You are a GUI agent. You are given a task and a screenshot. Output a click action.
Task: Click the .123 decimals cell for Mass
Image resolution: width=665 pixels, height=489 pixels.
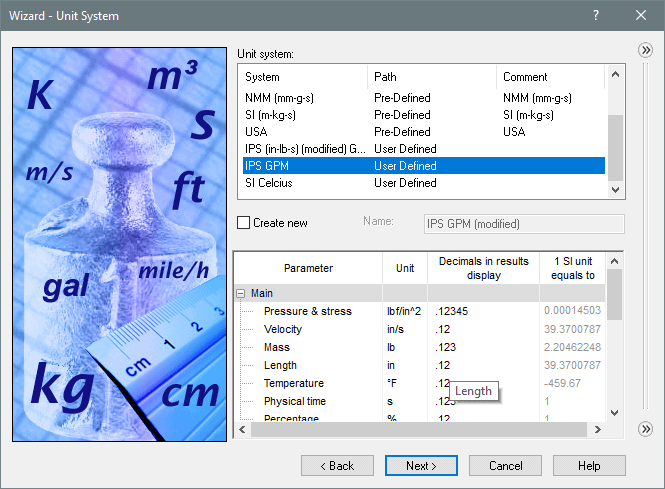[x=483, y=347]
